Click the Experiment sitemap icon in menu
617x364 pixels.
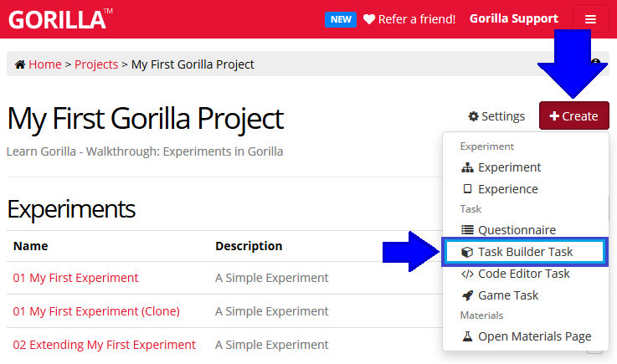pos(467,167)
